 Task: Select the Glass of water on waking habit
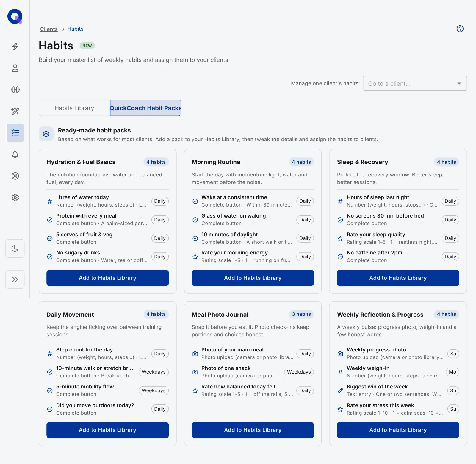tap(253, 220)
